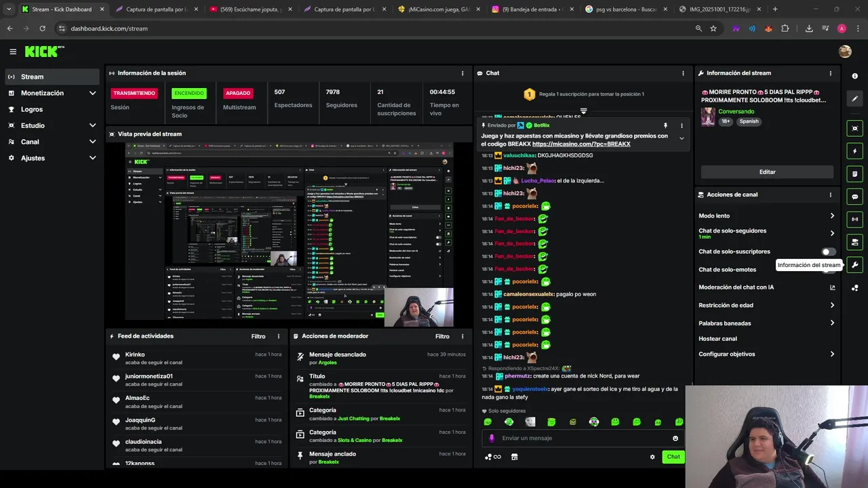This screenshot has height=488, width=868.
Task: Click the channel points infinity icon
Action: [493, 457]
